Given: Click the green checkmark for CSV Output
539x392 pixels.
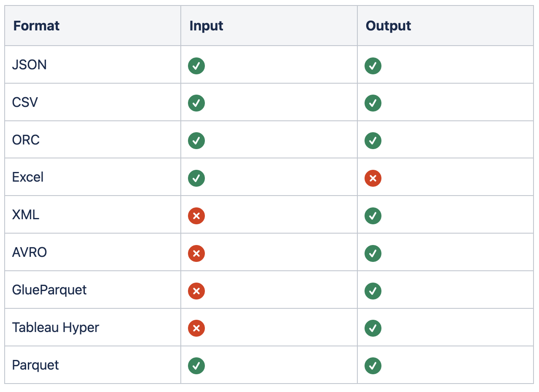Looking at the screenshot, I should click(373, 103).
